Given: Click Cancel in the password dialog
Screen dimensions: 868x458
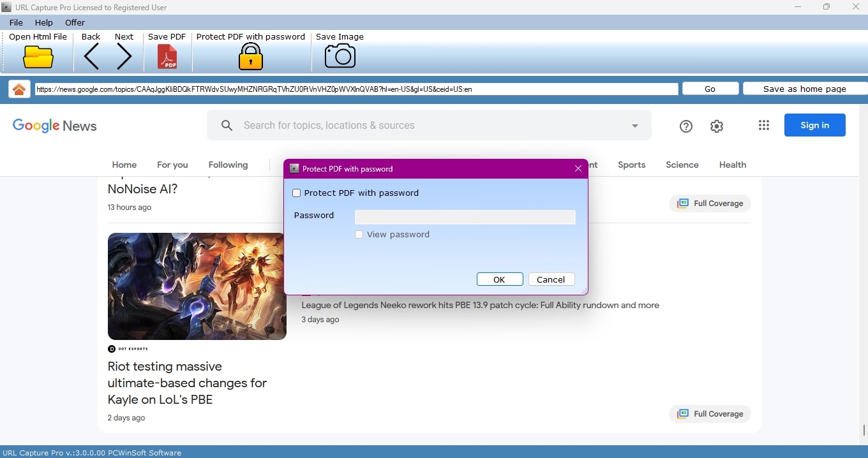Looking at the screenshot, I should [x=551, y=279].
